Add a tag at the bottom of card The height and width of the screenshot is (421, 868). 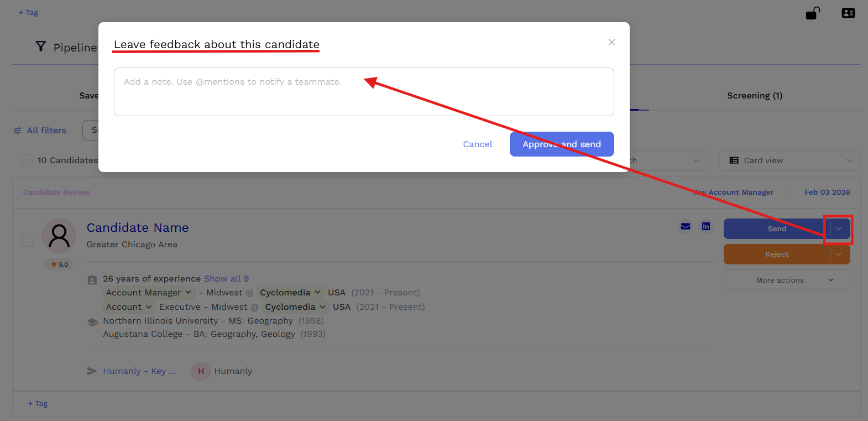(x=38, y=404)
